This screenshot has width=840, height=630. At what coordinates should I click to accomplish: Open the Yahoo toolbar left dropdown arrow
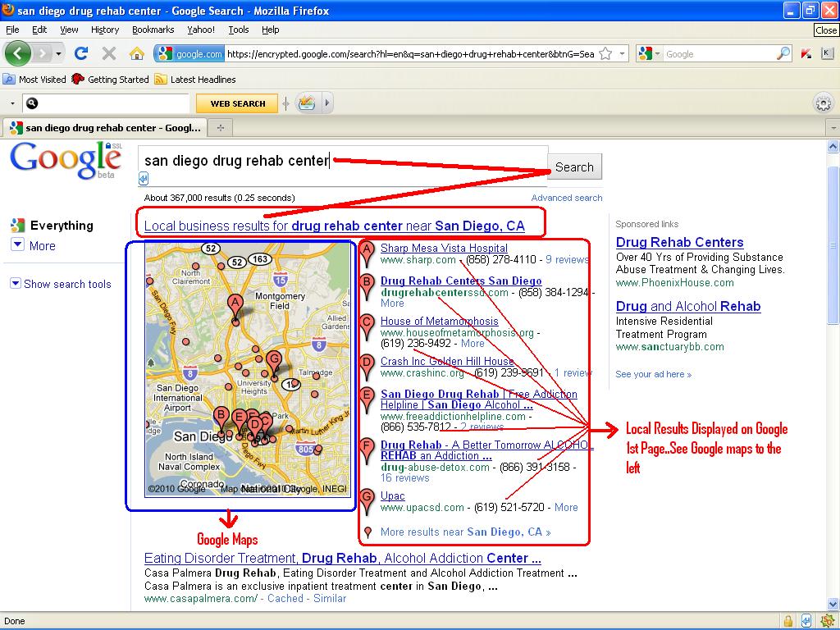pyautogui.click(x=11, y=103)
